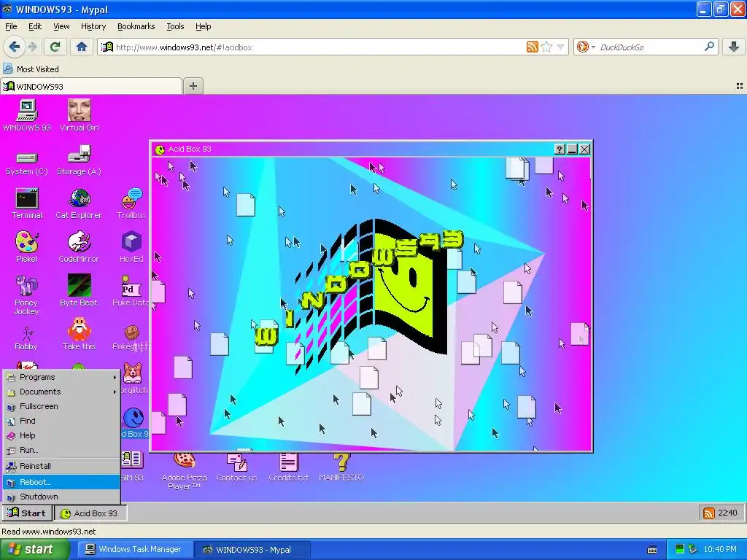Switch to Windows Task Manager in taskbar

135,550
